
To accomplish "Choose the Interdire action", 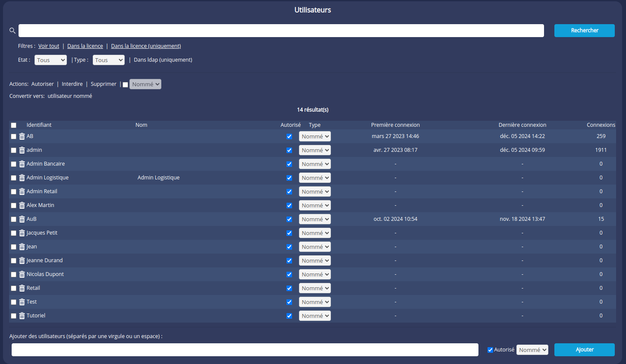I will click(72, 84).
